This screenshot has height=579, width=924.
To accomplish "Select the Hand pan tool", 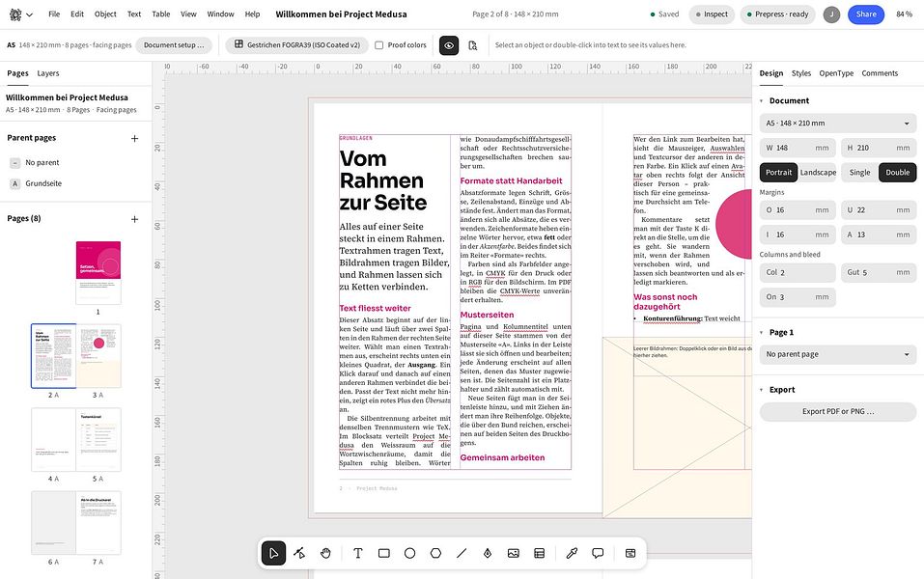I will pos(325,553).
